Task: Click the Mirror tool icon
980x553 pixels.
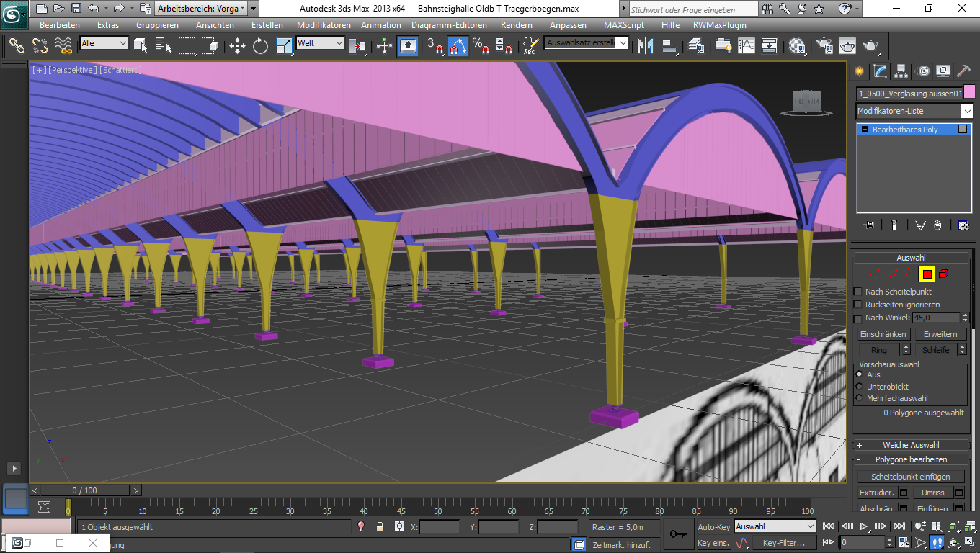Action: [646, 46]
